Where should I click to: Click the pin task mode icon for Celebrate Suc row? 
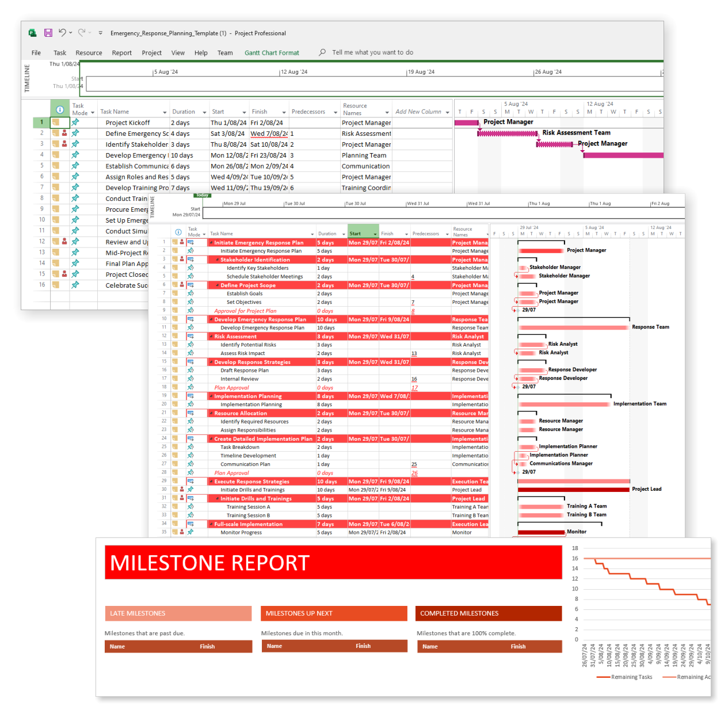coord(75,285)
